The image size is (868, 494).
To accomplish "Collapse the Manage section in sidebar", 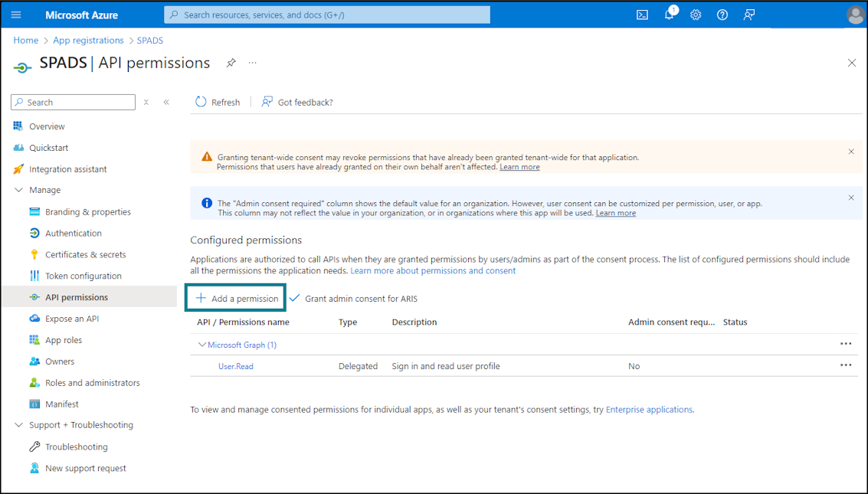I will 18,190.
